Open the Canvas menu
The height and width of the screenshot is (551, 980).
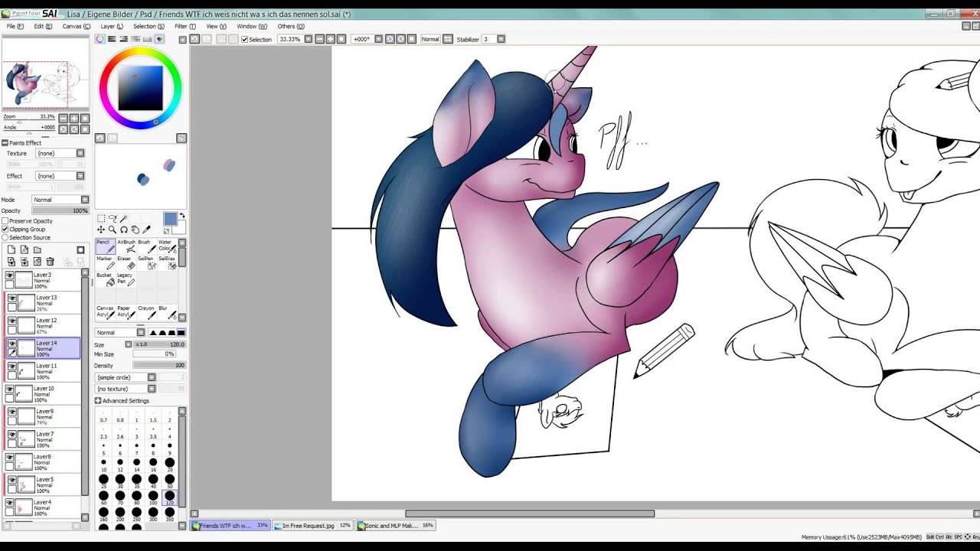tap(77, 26)
